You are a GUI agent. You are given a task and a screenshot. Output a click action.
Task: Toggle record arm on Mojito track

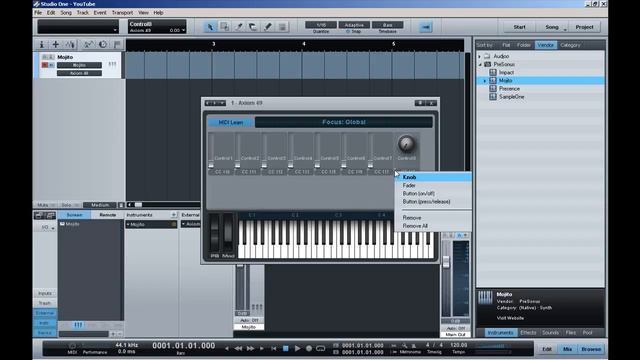pos(45,65)
